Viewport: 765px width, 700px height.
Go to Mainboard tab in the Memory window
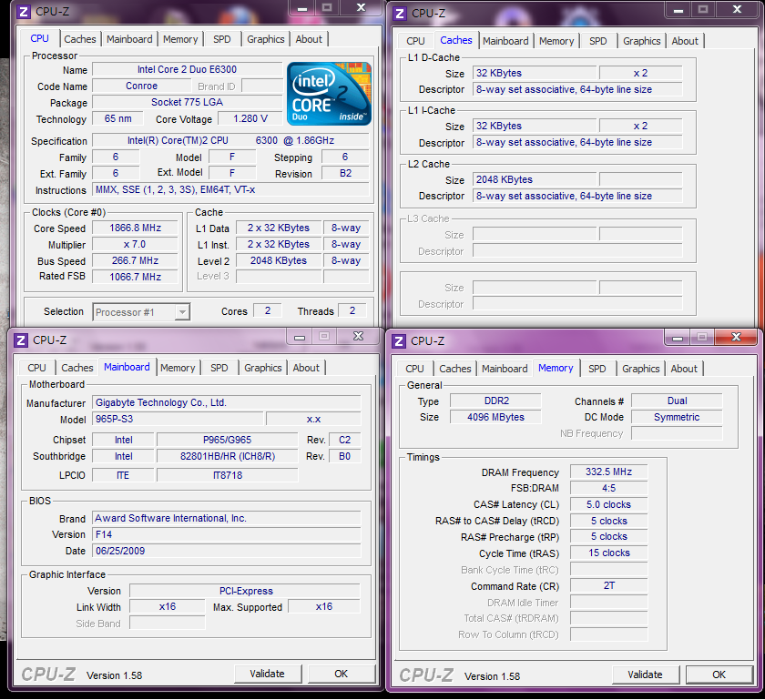coord(505,369)
